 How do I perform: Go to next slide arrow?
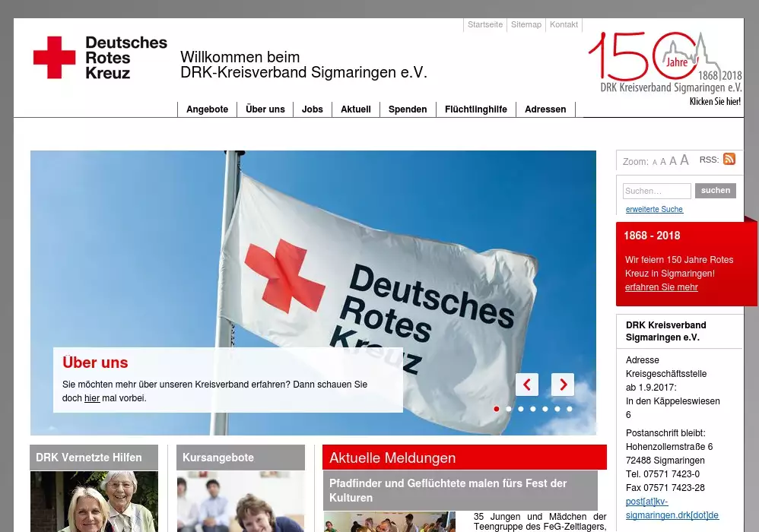coord(563,385)
